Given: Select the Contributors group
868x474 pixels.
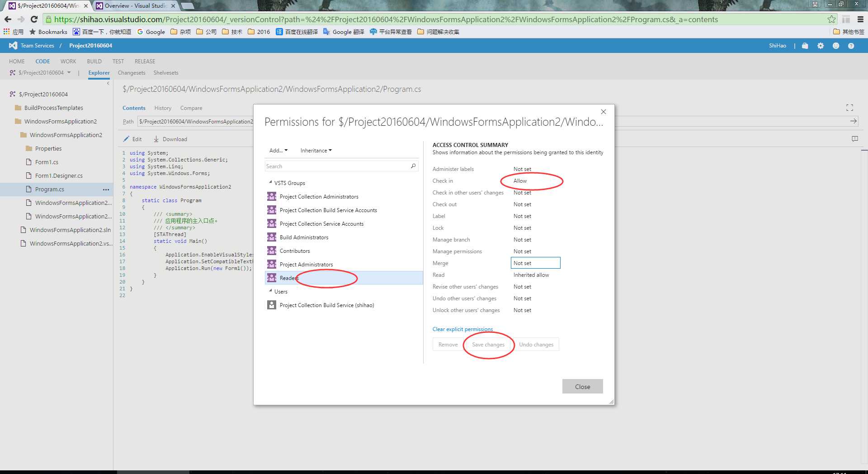Looking at the screenshot, I should pyautogui.click(x=344, y=251).
